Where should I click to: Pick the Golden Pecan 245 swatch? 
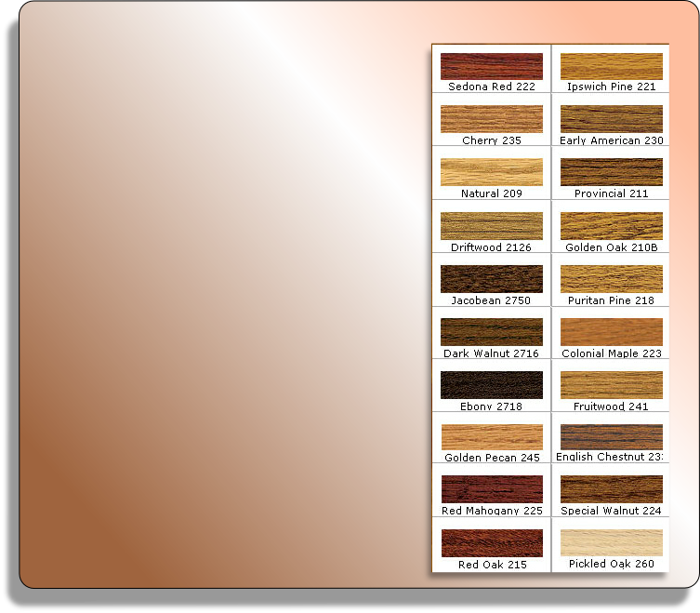pos(491,437)
